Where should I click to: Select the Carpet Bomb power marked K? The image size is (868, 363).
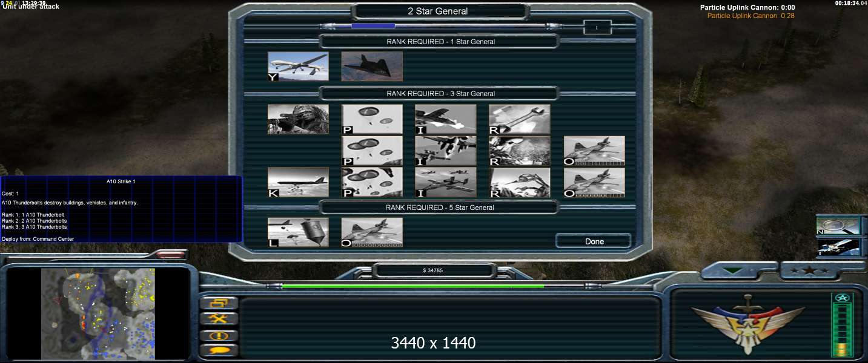click(x=298, y=182)
